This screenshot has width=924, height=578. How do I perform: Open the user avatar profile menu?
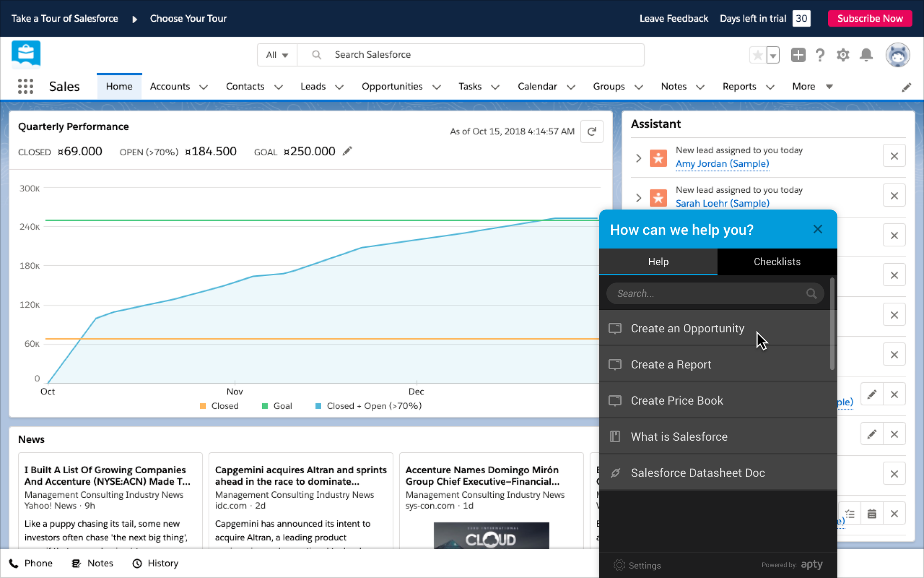[898, 55]
